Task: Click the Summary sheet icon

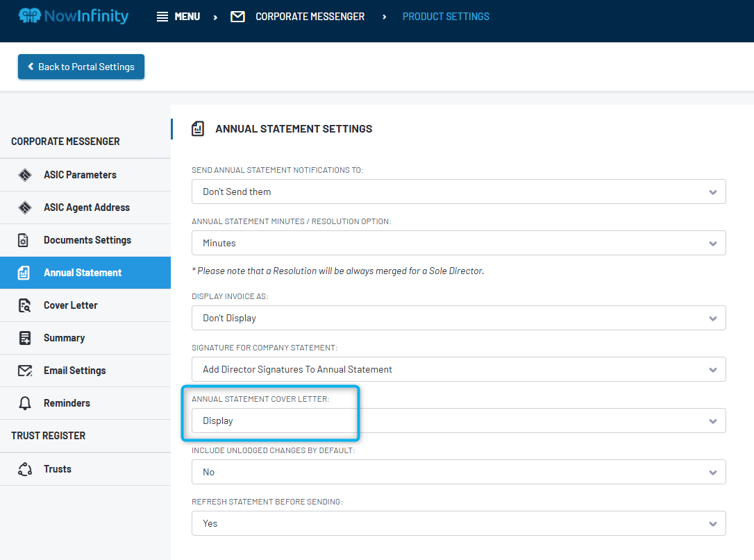Action: pos(24,338)
